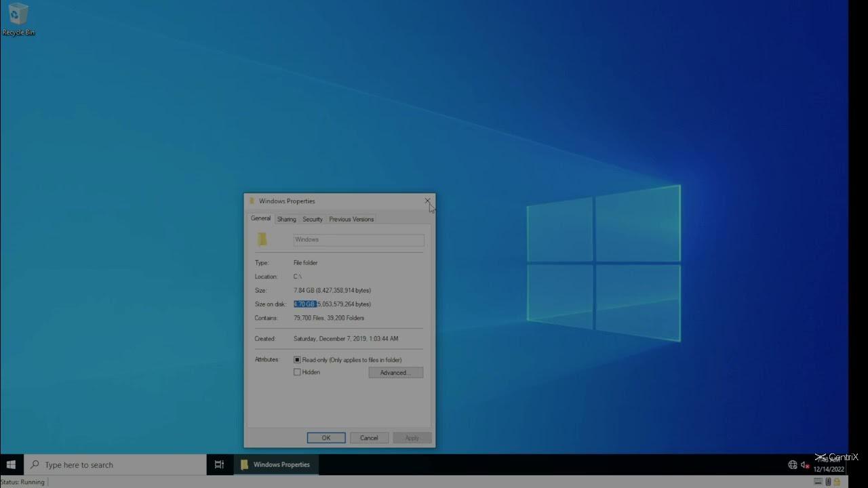Switch to the Security tab
868x488 pixels.
coord(313,219)
